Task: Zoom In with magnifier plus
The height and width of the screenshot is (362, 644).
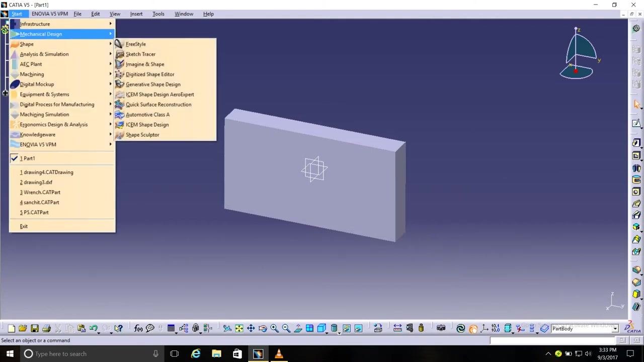Action: [x=274, y=328]
